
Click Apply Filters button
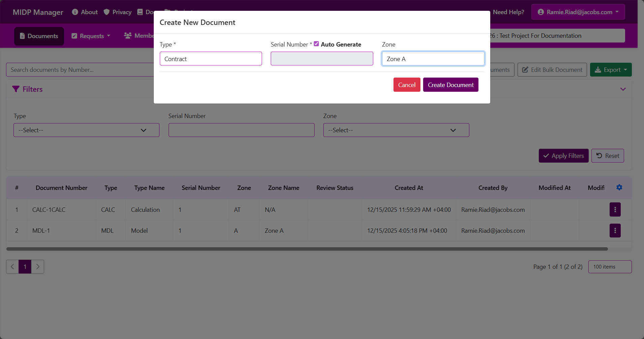pos(563,156)
